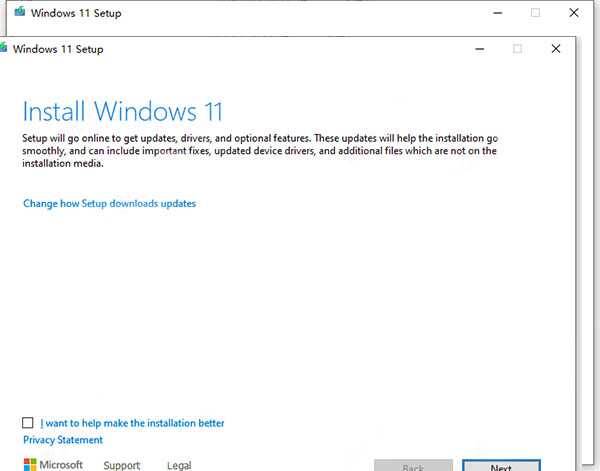This screenshot has height=471, width=600.
Task: Open the Support link at bottom
Action: click(122, 465)
